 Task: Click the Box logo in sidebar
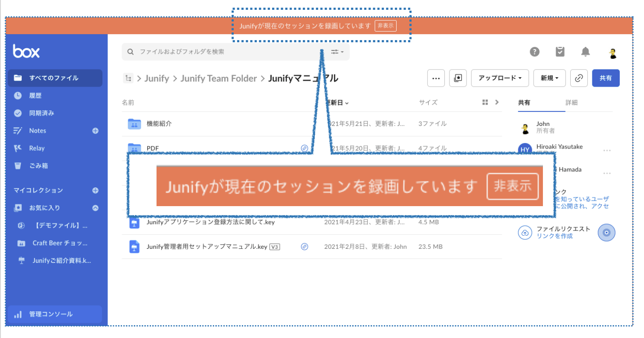(26, 52)
